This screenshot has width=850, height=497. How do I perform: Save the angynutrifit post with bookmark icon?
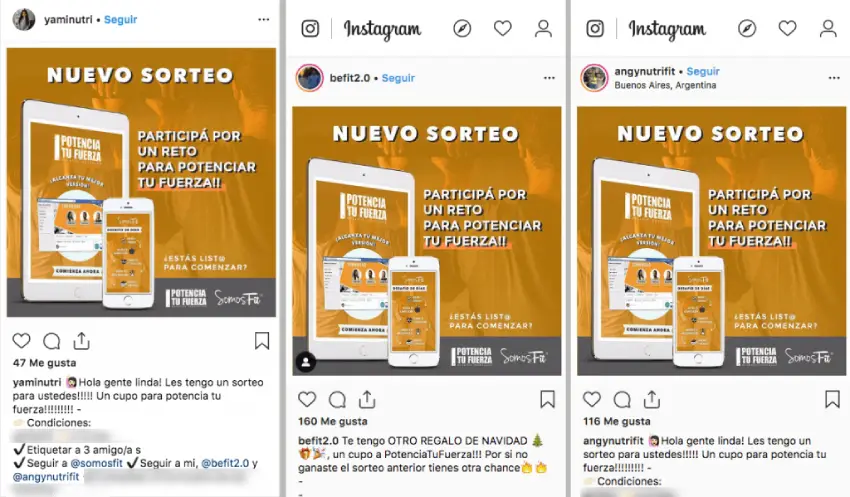coord(832,399)
